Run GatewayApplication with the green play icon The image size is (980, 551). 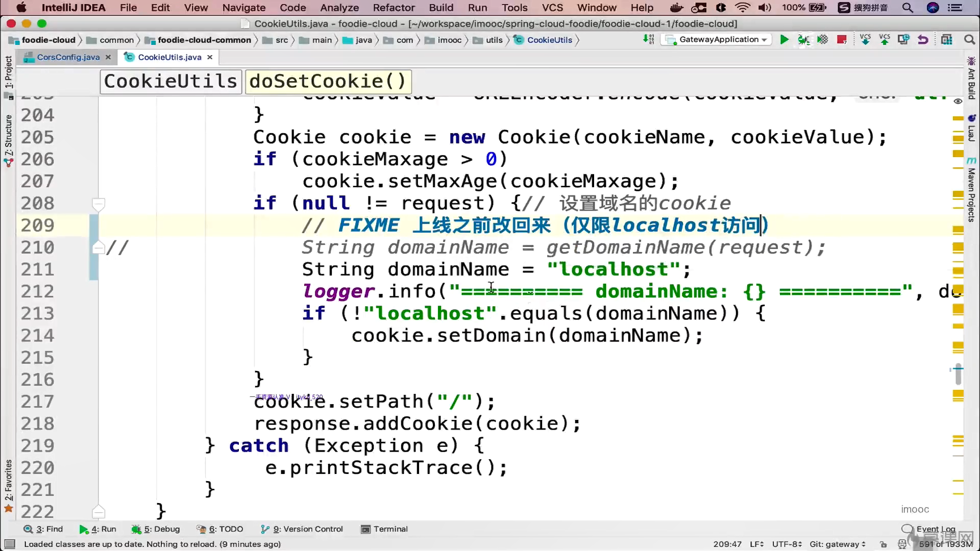tap(784, 40)
